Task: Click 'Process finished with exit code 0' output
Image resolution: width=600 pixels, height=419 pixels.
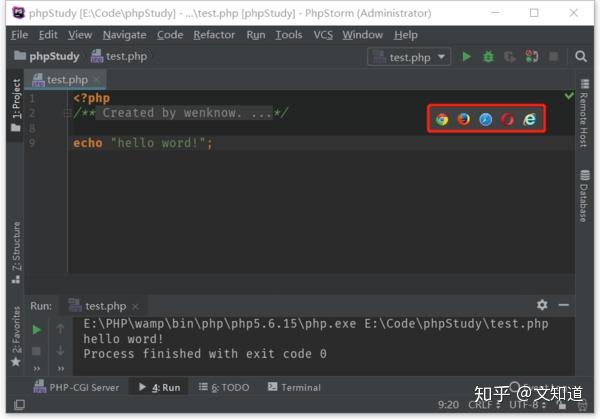Action: pos(205,354)
